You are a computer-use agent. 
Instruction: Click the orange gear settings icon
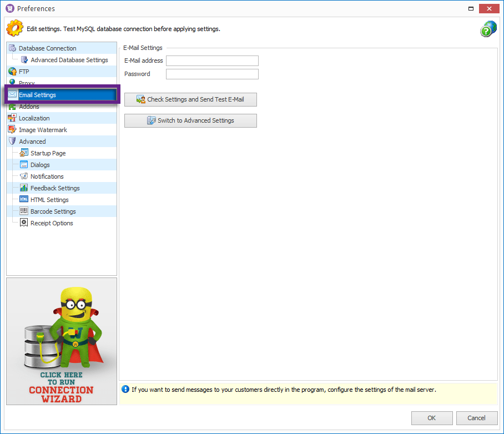click(x=14, y=28)
